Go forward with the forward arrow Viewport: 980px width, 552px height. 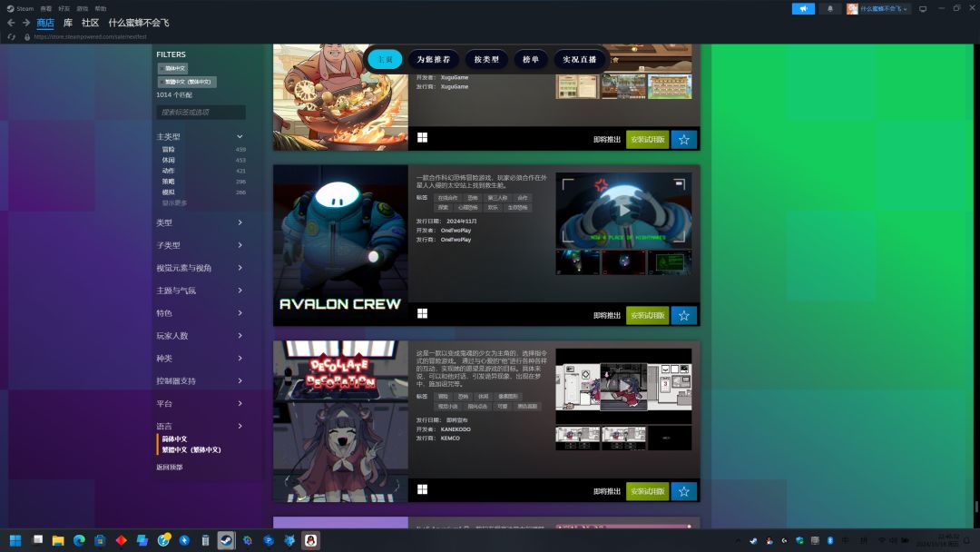click(x=26, y=23)
